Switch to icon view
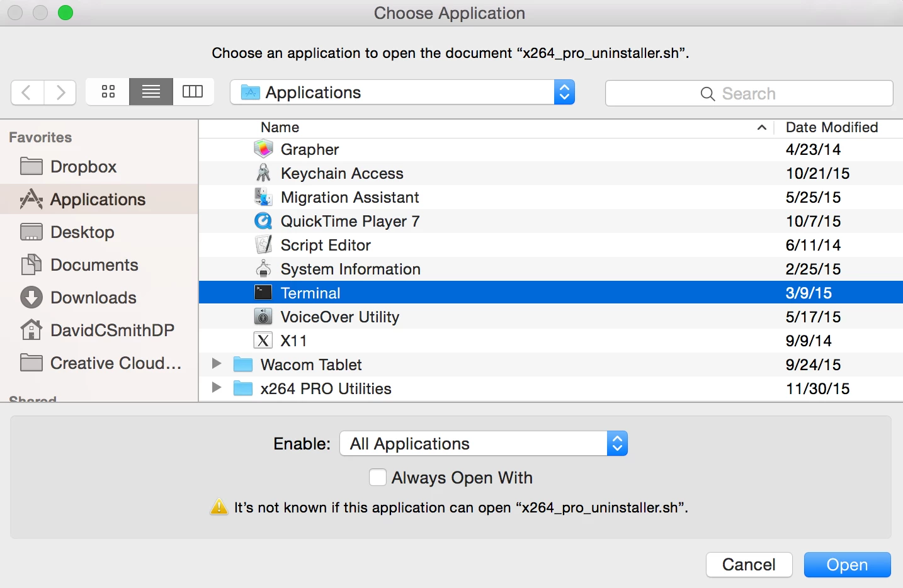 108,92
